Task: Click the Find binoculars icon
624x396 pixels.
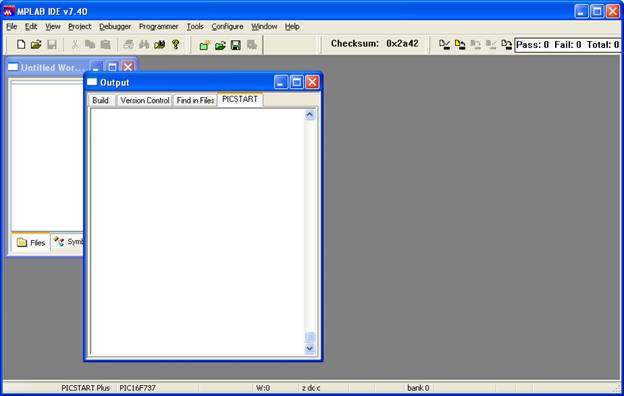Action: click(x=144, y=44)
